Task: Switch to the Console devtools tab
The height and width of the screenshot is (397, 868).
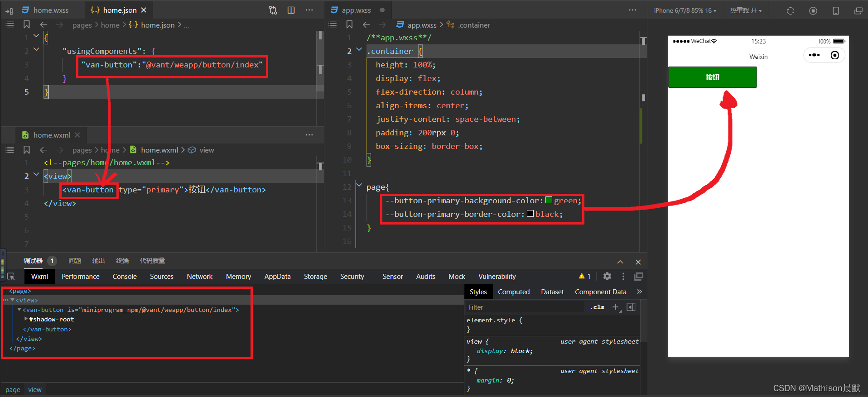Action: point(125,277)
